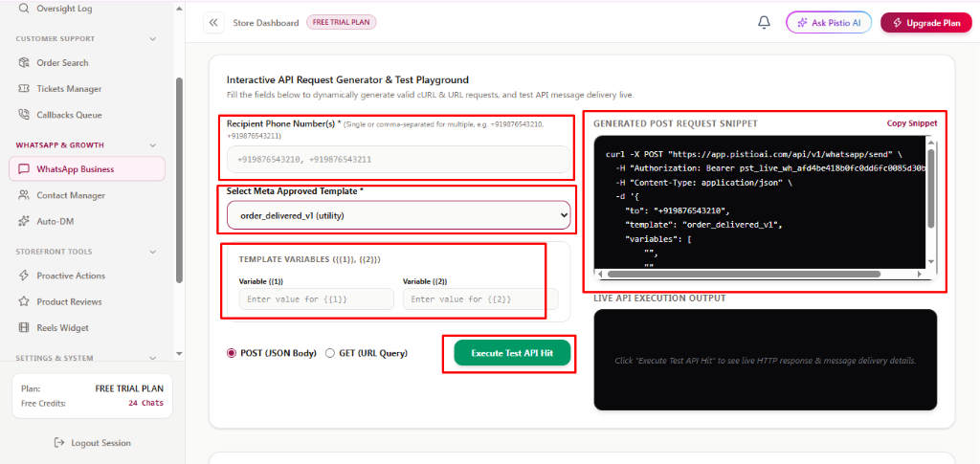Image resolution: width=980 pixels, height=464 pixels.
Task: Click Execute Test API Hit button
Action: [512, 353]
